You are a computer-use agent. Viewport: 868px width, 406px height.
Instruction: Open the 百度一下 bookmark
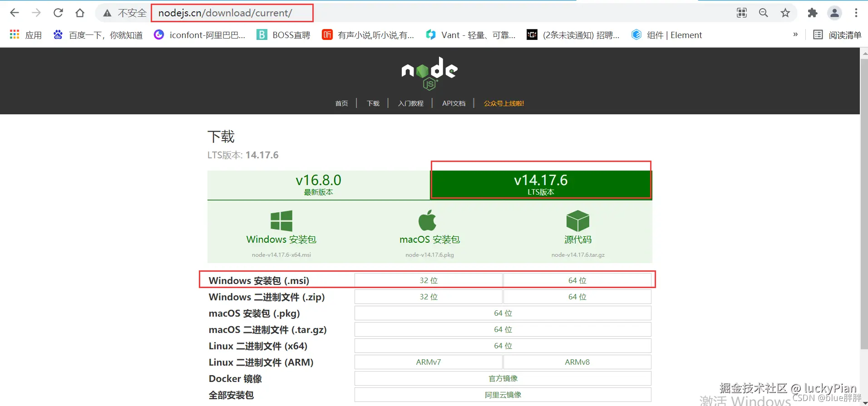pyautogui.click(x=98, y=35)
